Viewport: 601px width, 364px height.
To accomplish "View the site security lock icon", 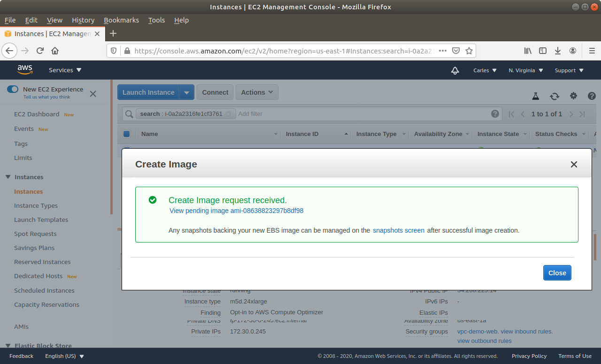I will [x=126, y=51].
